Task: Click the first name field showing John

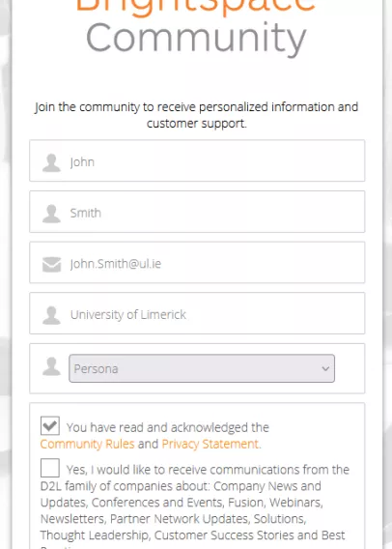Action: [x=197, y=160]
